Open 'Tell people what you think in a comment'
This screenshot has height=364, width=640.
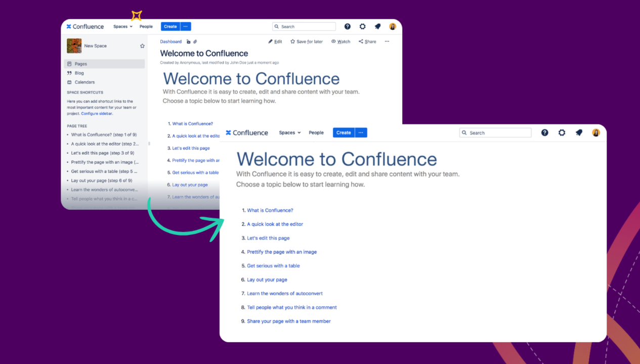click(292, 307)
